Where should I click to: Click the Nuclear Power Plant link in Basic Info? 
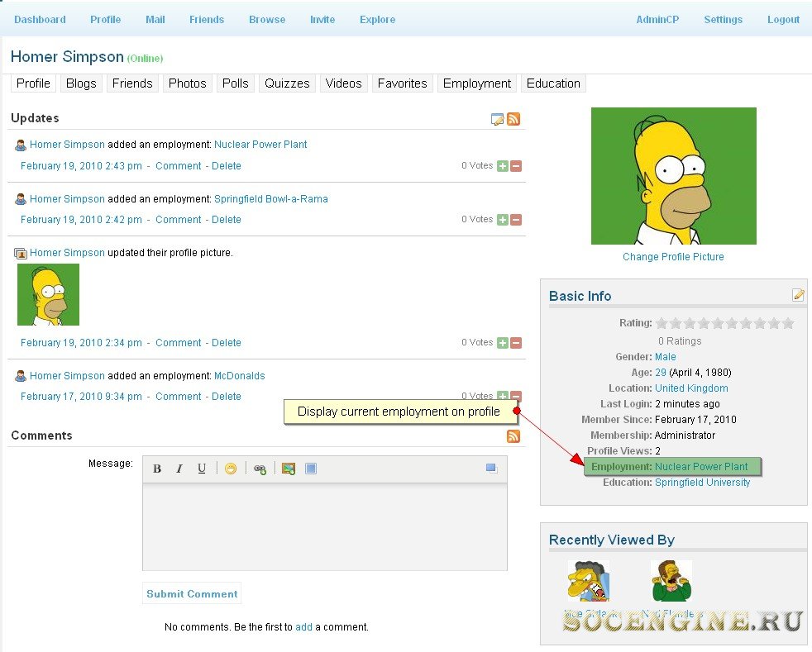click(x=701, y=467)
